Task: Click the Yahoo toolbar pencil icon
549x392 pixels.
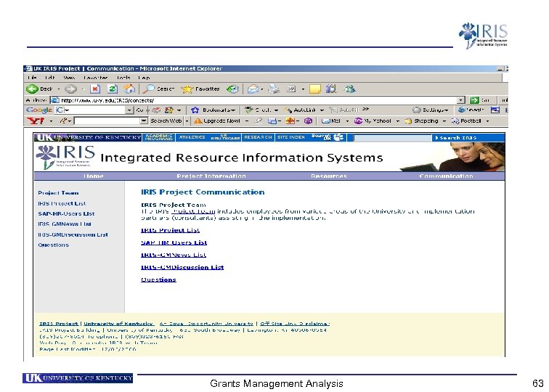Action: [63, 121]
